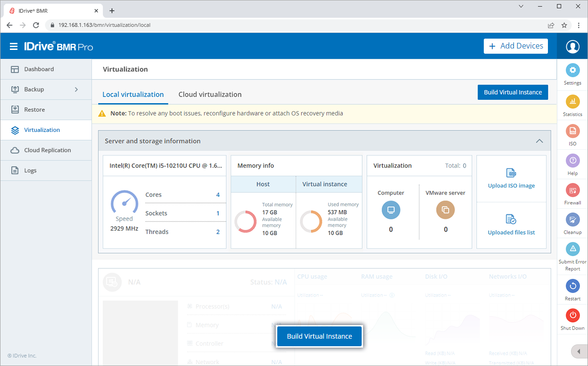
Task: Click the Cores value 4
Action: click(x=218, y=195)
